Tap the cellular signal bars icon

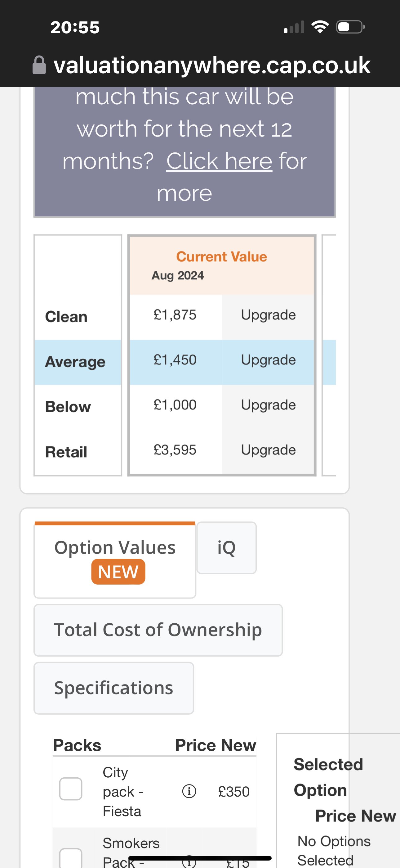pyautogui.click(x=294, y=27)
